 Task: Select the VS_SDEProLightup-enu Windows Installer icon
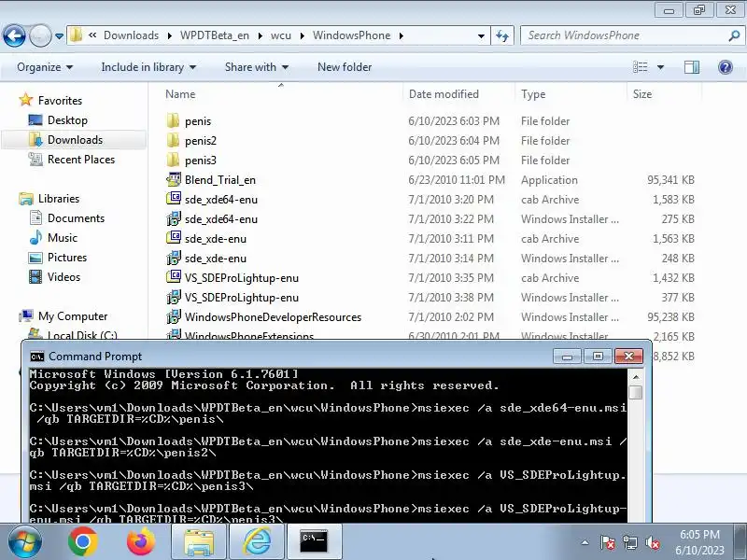point(174,297)
